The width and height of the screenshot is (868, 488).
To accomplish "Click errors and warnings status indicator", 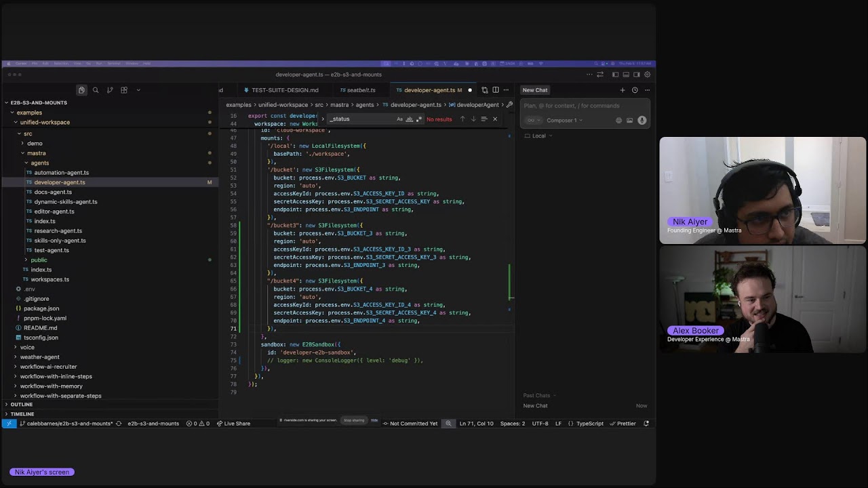I will [x=198, y=424].
